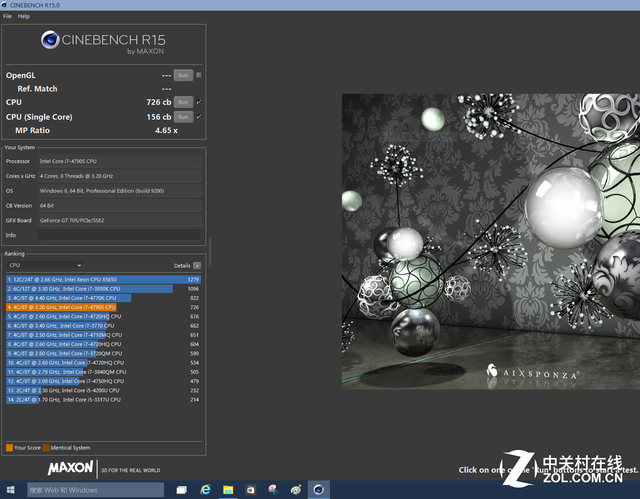Toggle the OpenGL test checkbox
This screenshot has height=499, width=640.
[x=199, y=75]
